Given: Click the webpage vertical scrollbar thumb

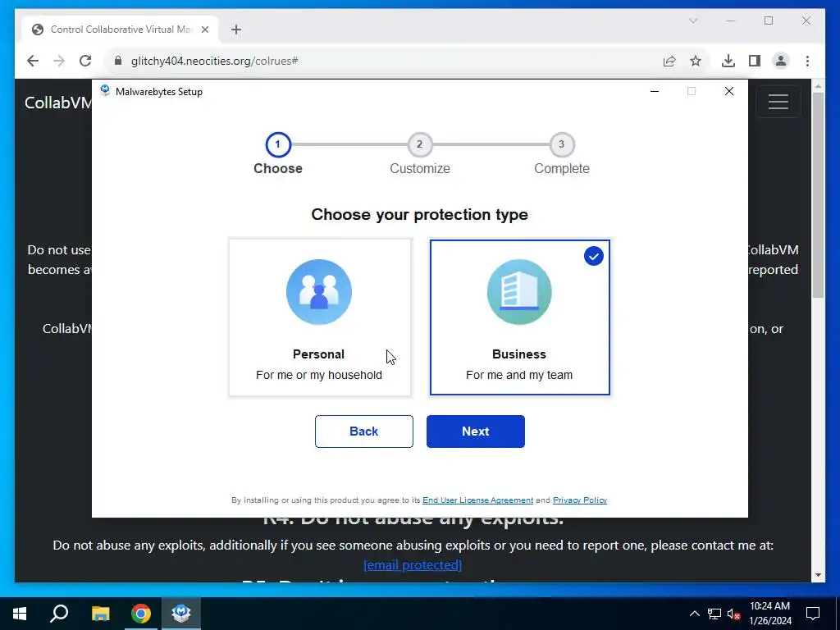Looking at the screenshot, I should pos(818,195).
